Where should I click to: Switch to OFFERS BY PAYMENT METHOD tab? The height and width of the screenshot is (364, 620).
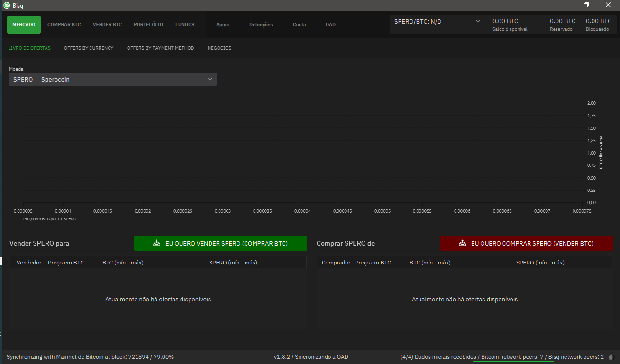tap(160, 48)
